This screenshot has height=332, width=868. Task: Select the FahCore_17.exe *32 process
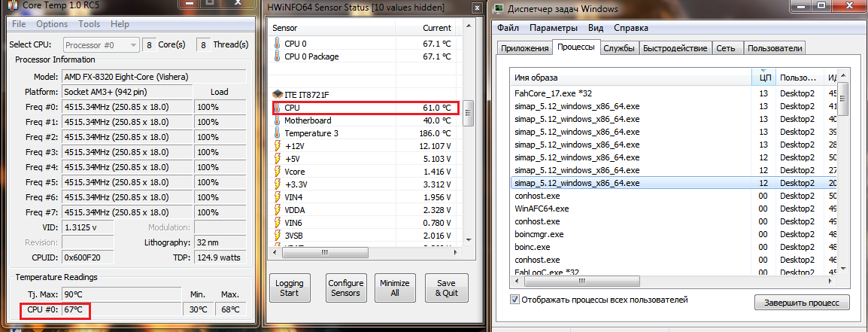(673, 93)
